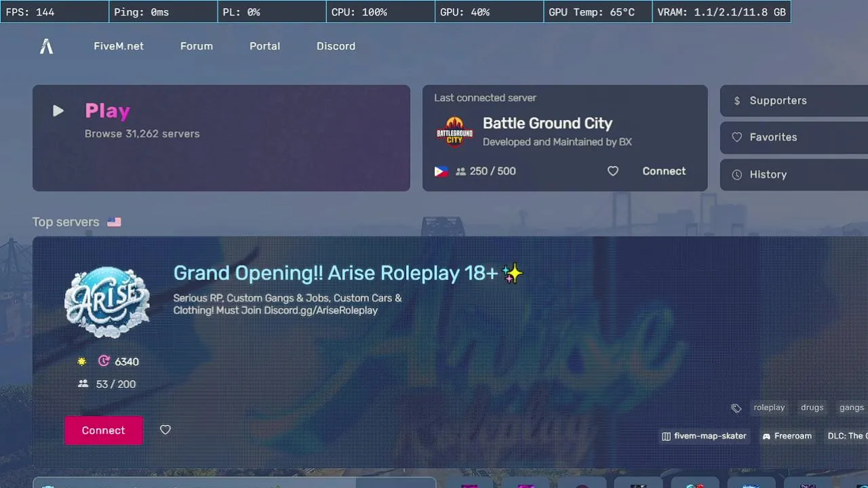Click the CPU: 100% overlay readout
This screenshot has height=488, width=868.
tap(380, 12)
